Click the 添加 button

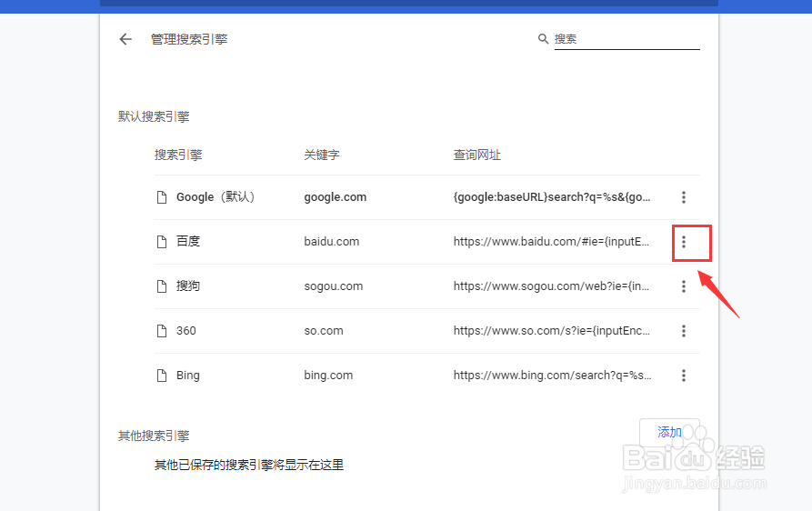click(x=669, y=432)
